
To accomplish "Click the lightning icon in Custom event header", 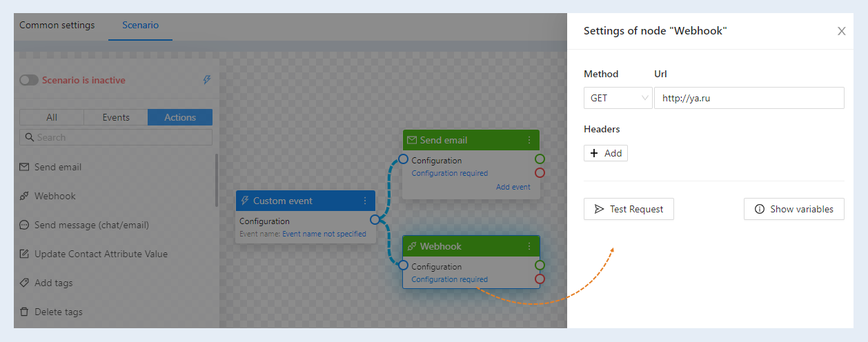I will pos(244,201).
